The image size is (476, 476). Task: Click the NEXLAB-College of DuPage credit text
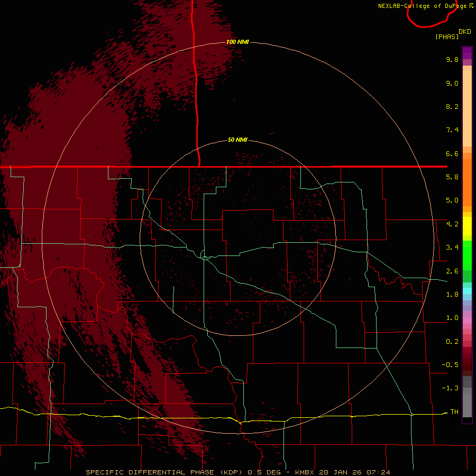tap(425, 6)
